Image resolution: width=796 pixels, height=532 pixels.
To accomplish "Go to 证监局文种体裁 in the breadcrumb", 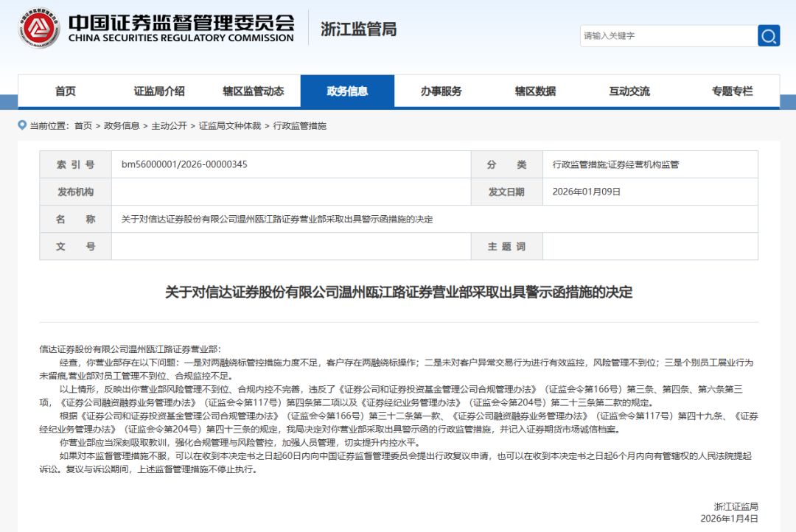I will [230, 126].
